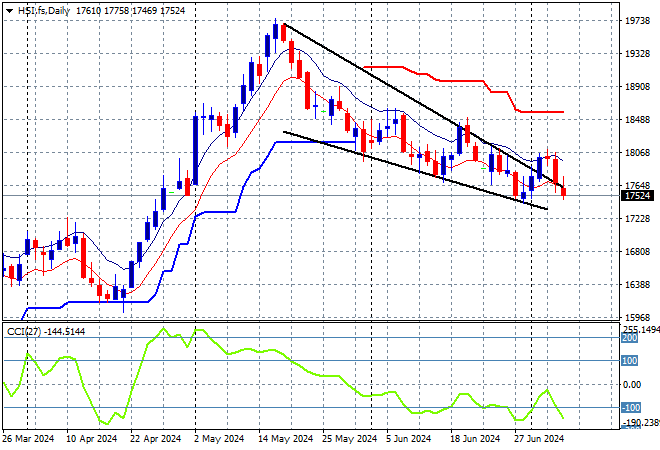Click the 2 May 2024 date label
Image resolution: width=660 pixels, height=450 pixels.
tap(219, 439)
